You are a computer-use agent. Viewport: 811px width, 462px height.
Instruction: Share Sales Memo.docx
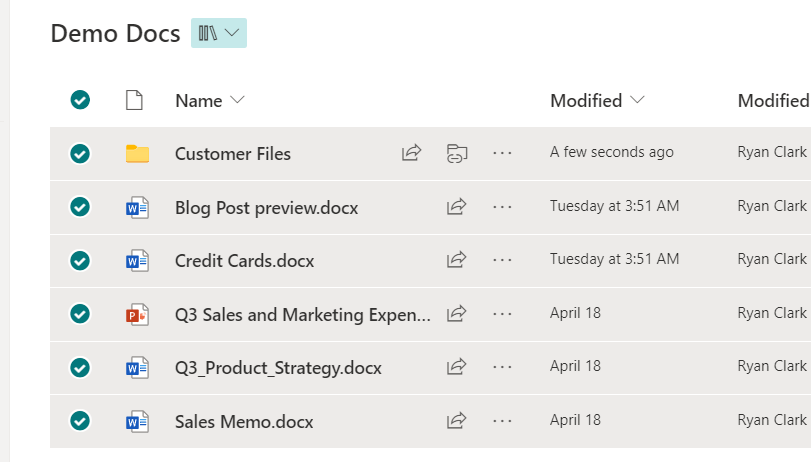(457, 420)
